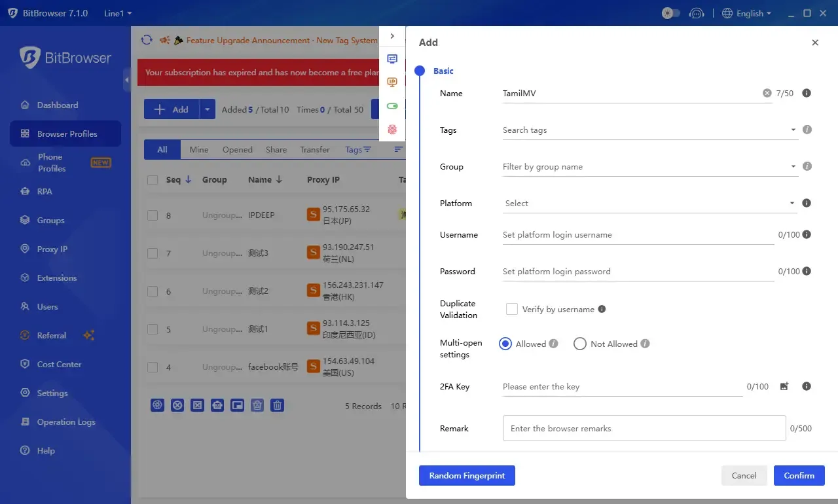Screen dimensions: 838x504
Task: Click the arrange-windows icon below the profile table
Action: pos(237,405)
